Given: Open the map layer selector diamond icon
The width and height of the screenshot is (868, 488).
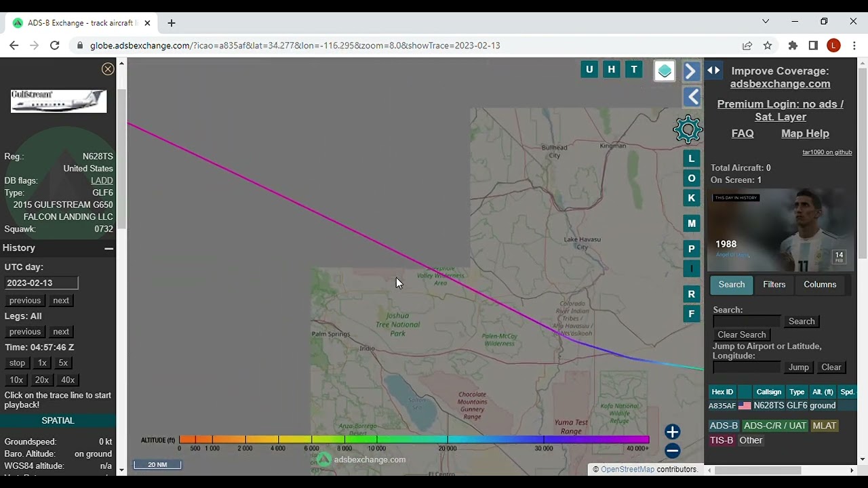Looking at the screenshot, I should point(665,70).
